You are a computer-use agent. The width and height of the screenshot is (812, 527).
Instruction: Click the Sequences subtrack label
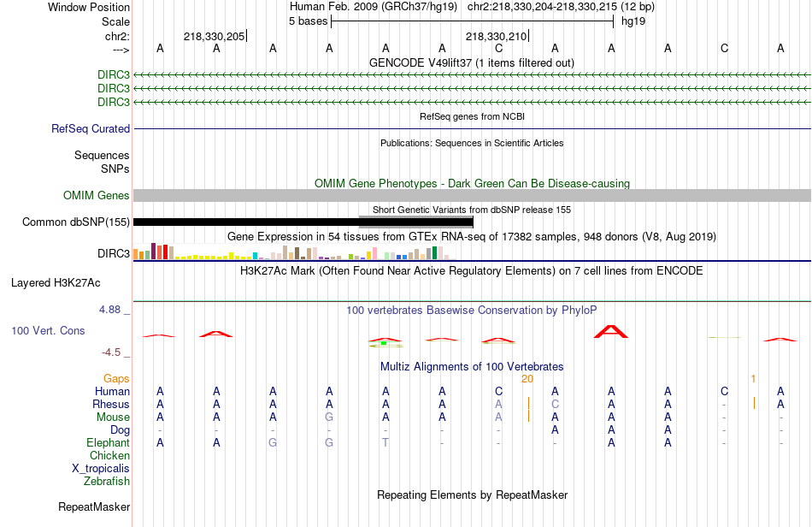pyautogui.click(x=102, y=155)
